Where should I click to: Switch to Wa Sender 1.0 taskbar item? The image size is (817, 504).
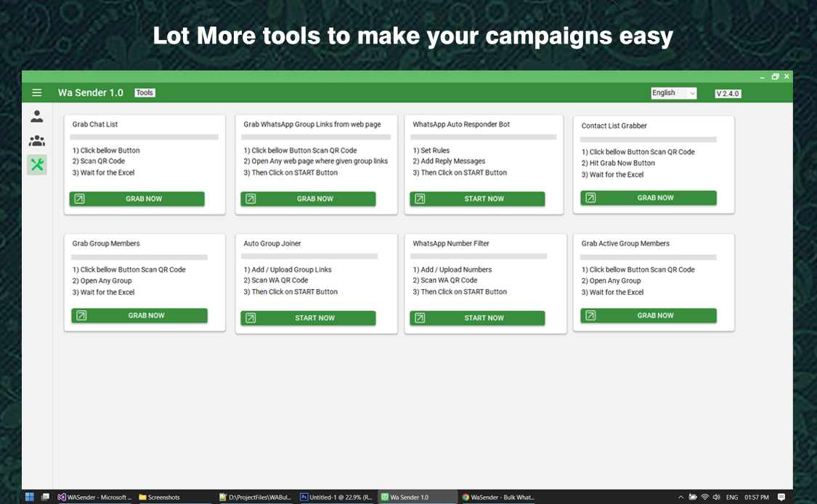coord(418,497)
